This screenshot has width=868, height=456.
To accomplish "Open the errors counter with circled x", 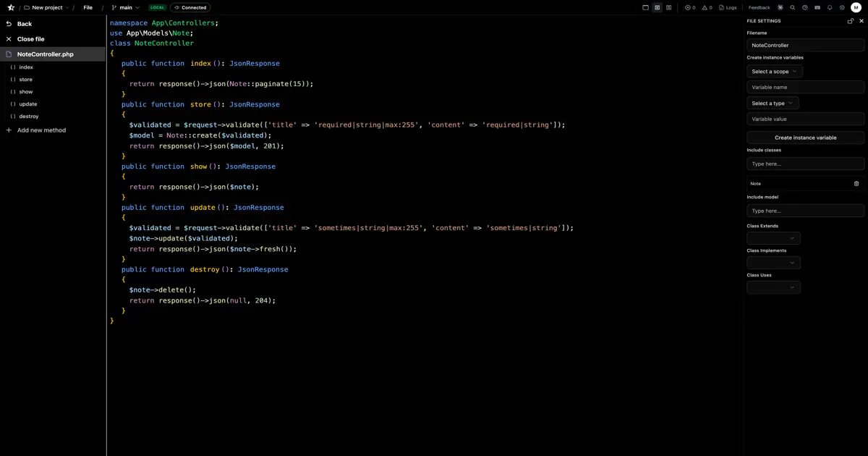I will [690, 7].
